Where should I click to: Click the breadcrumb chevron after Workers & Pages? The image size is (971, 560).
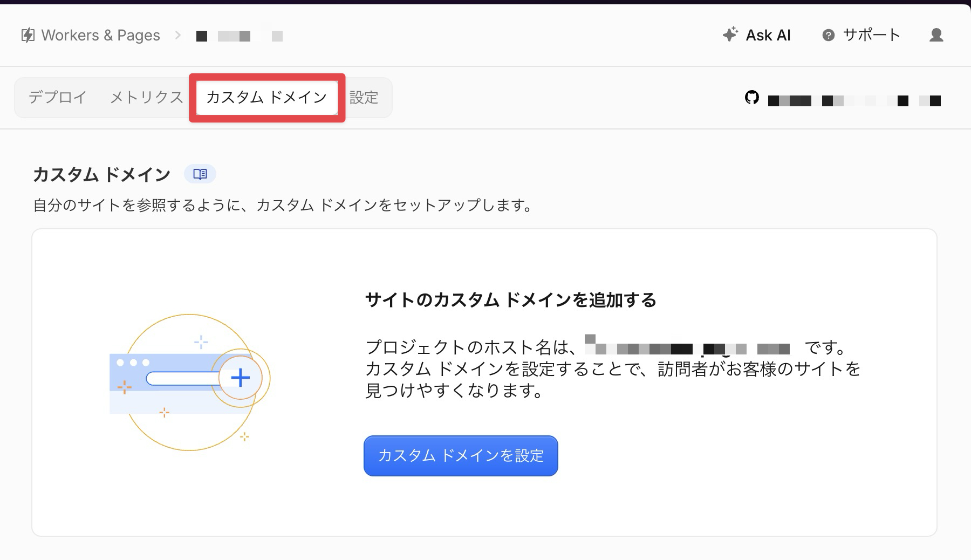click(177, 35)
